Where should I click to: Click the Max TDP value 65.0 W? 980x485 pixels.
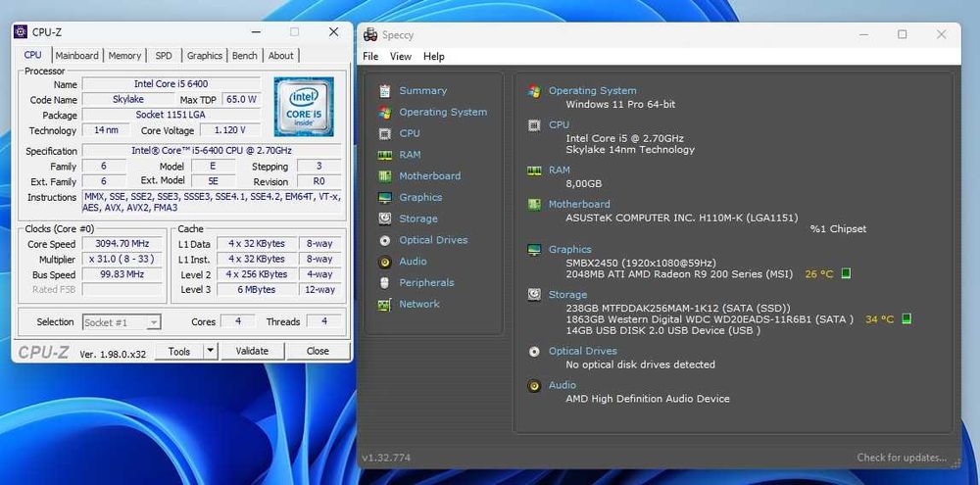242,99
